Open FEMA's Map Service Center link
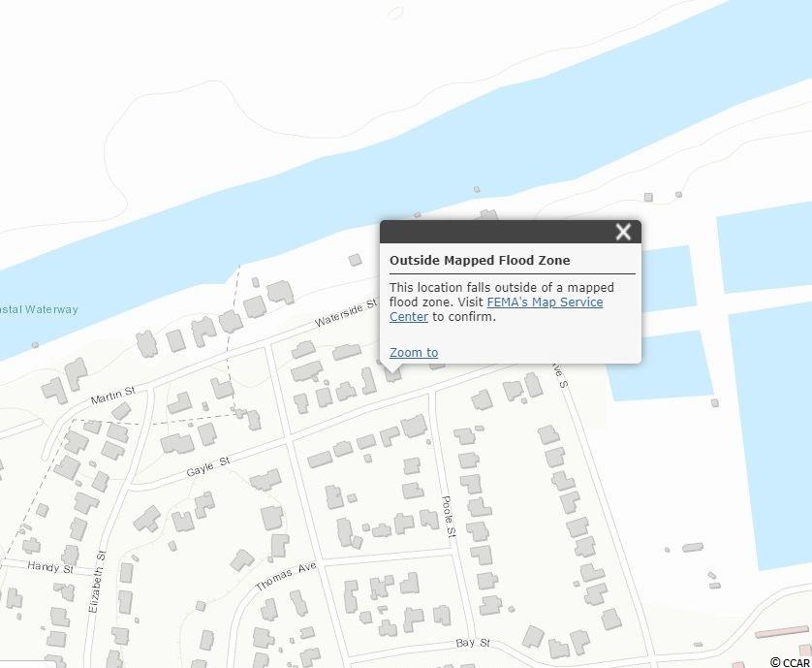This screenshot has height=668, width=812. (x=544, y=302)
